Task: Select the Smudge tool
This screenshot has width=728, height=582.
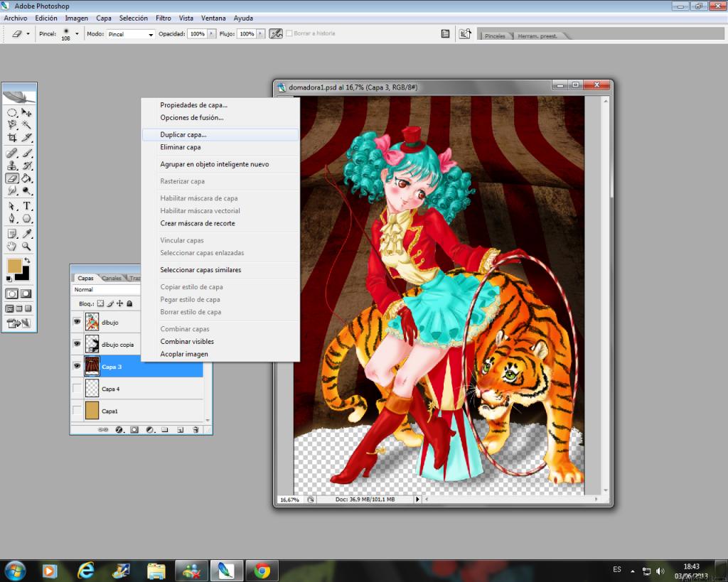Action: 12,190
